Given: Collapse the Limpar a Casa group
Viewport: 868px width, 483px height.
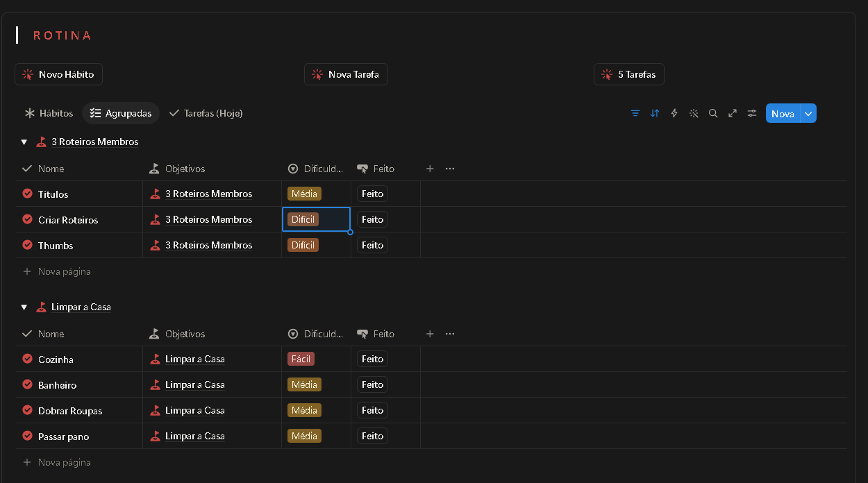Looking at the screenshot, I should [24, 307].
